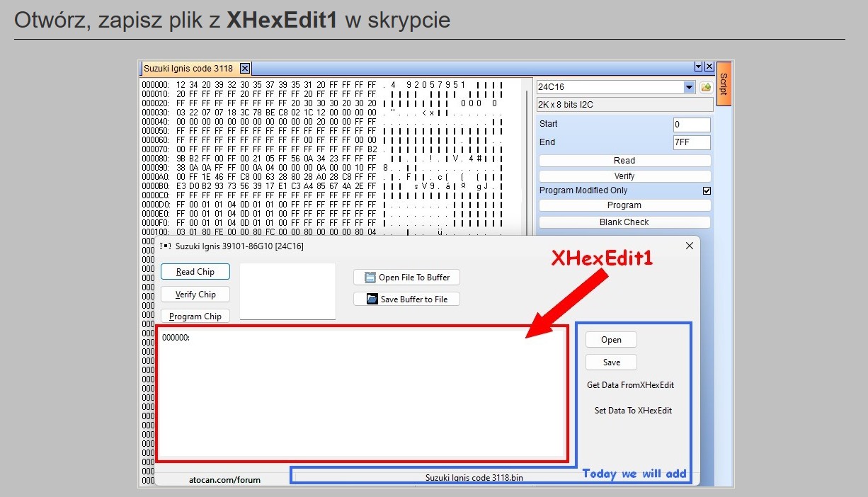Click the Open button in XHexEdit panel
Screen dimensions: 868x497
[611, 340]
